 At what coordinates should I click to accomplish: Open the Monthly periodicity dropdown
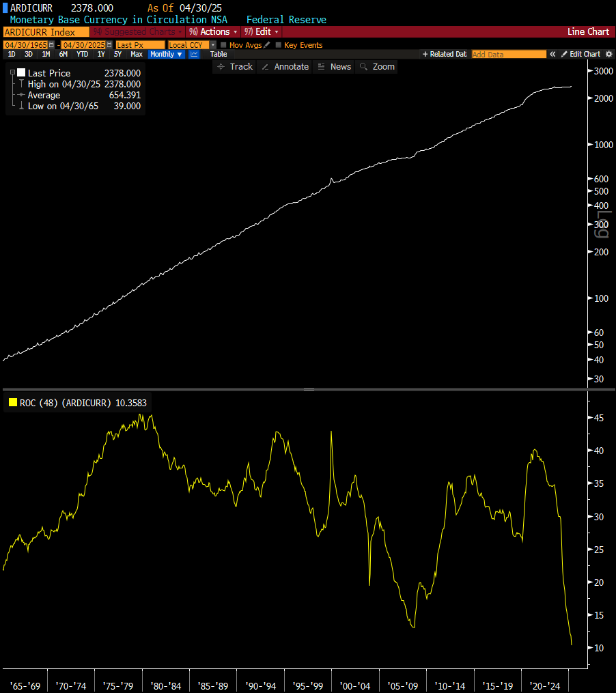166,54
